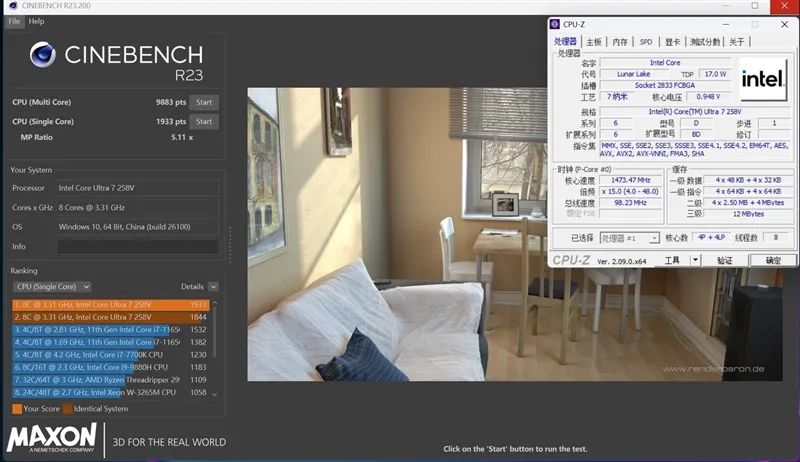
Task: Click the ranking list scrollbar
Action: [x=215, y=331]
